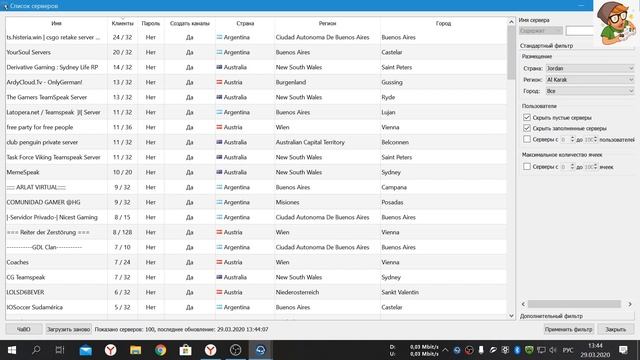Open Microsoft Store from the taskbar
This screenshot has height=360, width=640.
[185, 350]
